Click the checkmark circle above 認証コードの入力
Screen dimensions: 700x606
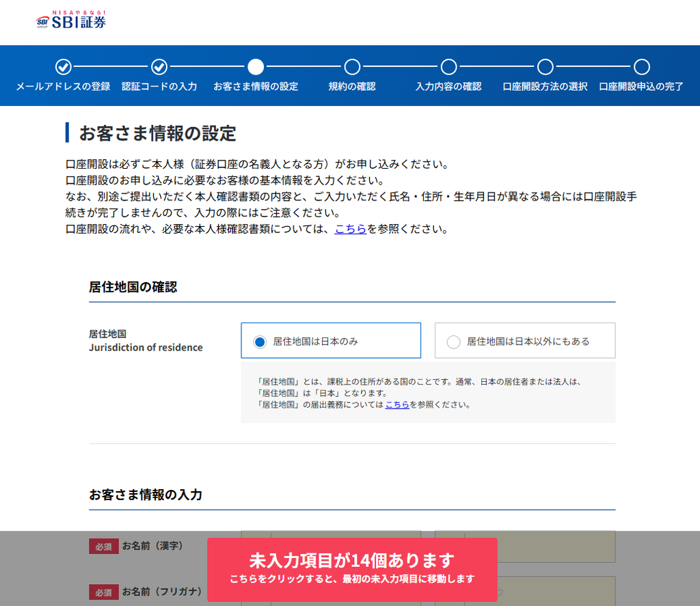tap(159, 67)
